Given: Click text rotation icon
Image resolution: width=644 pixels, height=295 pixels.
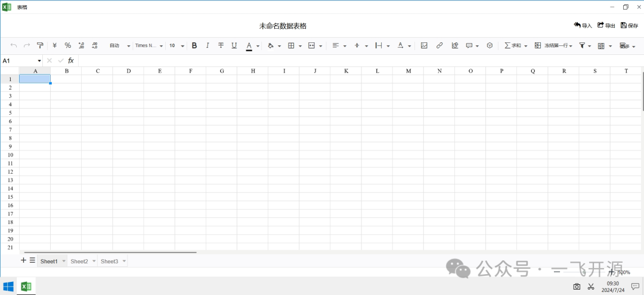Looking at the screenshot, I should [401, 45].
